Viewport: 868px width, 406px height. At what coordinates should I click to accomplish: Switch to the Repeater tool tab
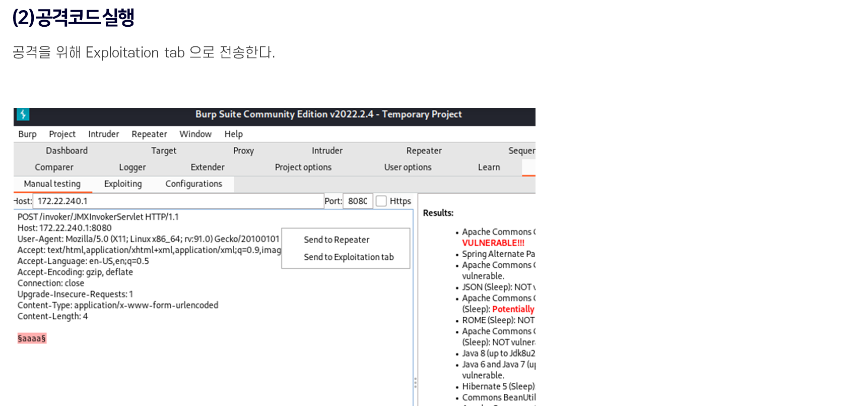point(424,151)
